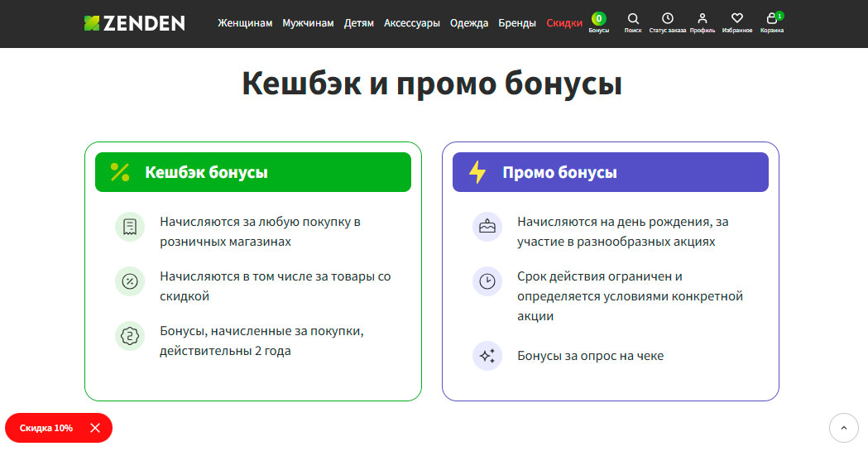This screenshot has height=451, width=868.
Task: Click text 'Начисляются в том числе за товары со скидкой'
Action: pyautogui.click(x=275, y=286)
